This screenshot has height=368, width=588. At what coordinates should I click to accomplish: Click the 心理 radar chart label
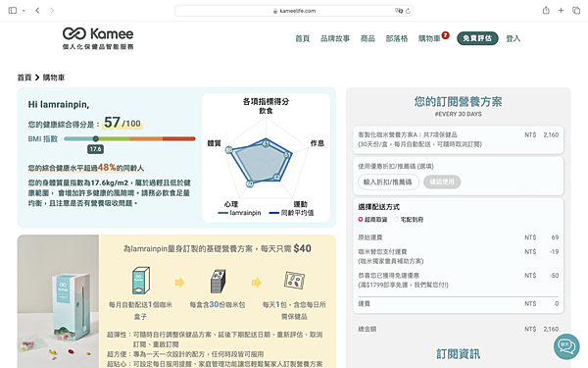(x=231, y=204)
